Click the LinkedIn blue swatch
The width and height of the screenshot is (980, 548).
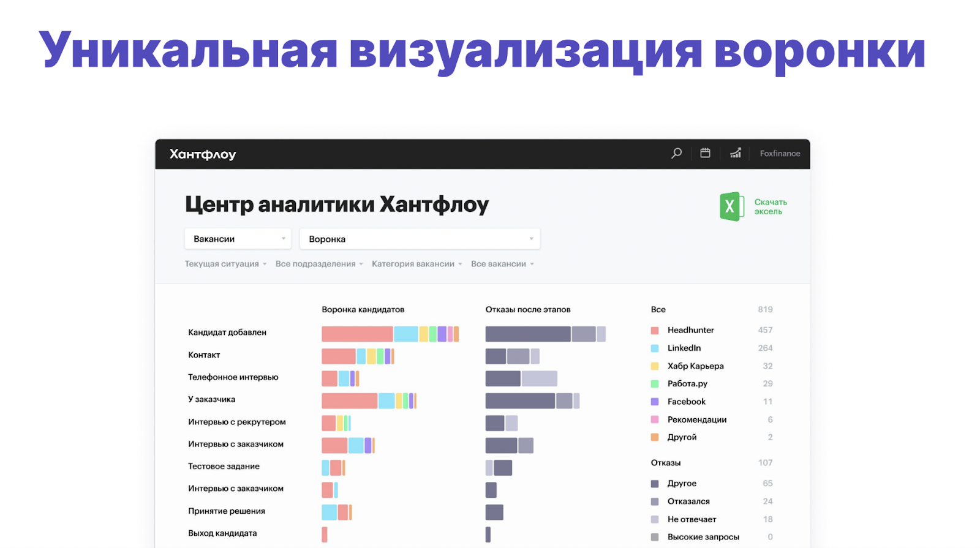point(655,348)
